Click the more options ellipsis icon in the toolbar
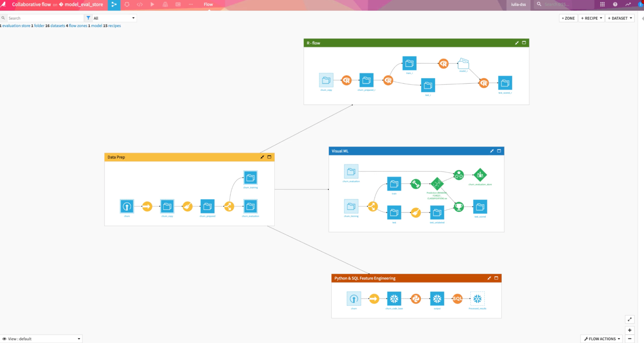 click(191, 4)
